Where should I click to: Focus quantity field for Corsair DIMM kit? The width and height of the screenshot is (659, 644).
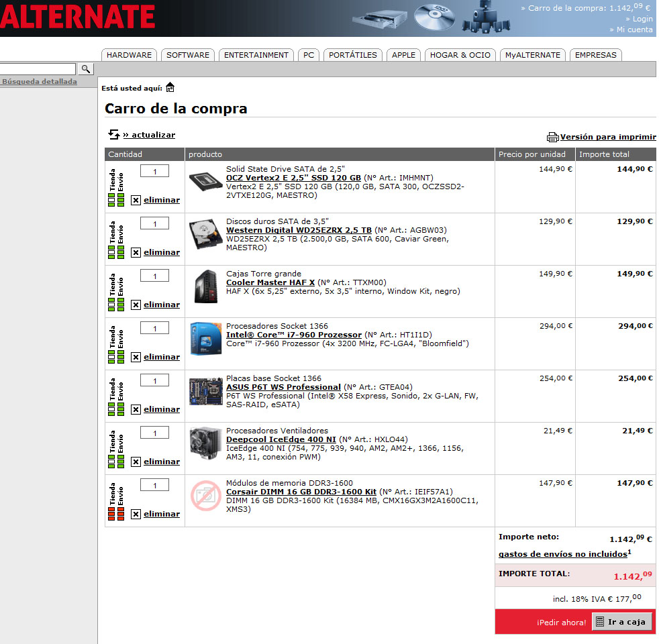pos(154,485)
